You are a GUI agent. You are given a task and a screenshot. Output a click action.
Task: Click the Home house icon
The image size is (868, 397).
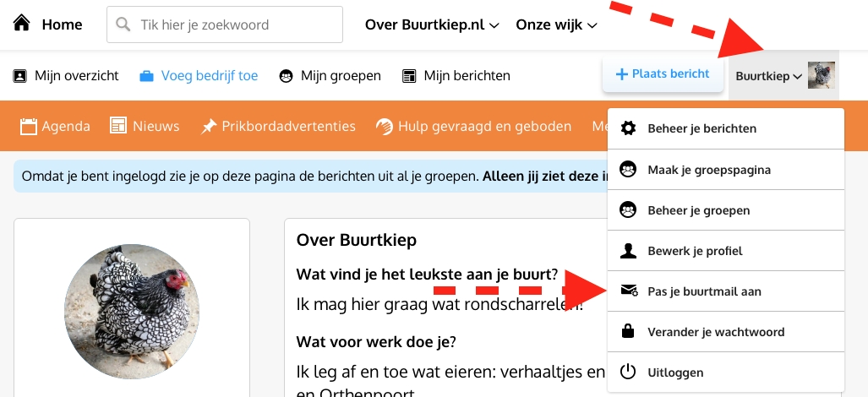point(22,24)
